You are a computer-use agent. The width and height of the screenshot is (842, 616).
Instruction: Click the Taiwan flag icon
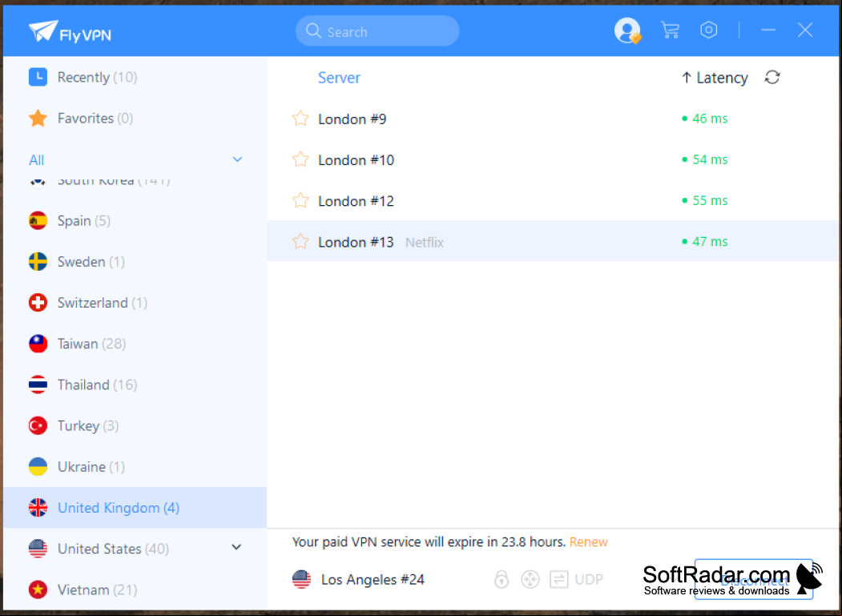(38, 343)
